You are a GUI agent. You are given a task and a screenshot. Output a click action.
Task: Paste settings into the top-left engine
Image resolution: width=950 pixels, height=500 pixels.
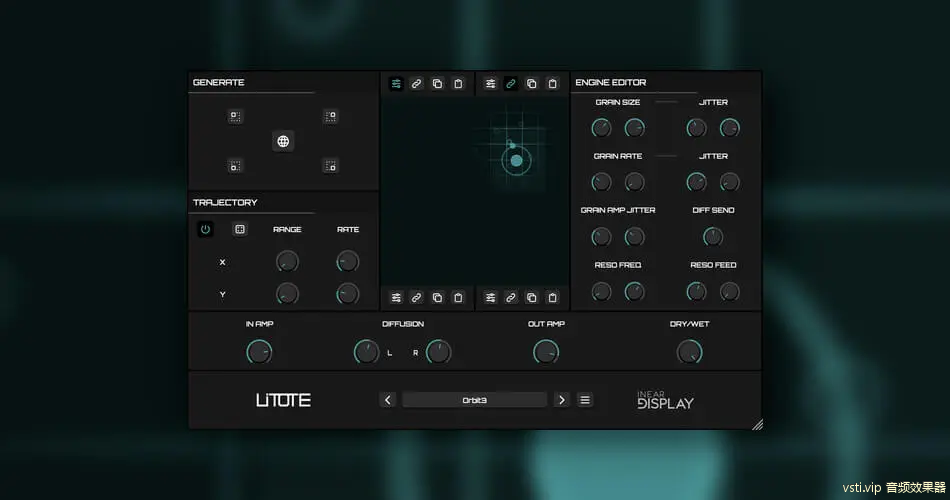459,84
